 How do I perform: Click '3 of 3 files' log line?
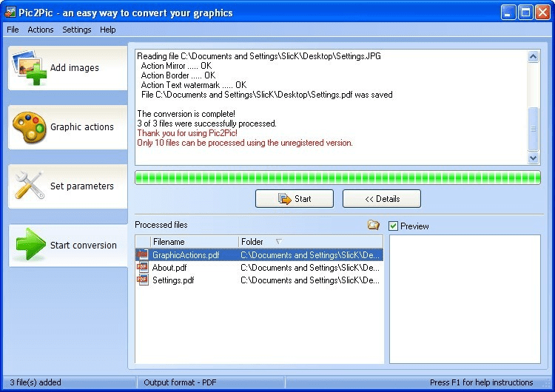point(206,124)
